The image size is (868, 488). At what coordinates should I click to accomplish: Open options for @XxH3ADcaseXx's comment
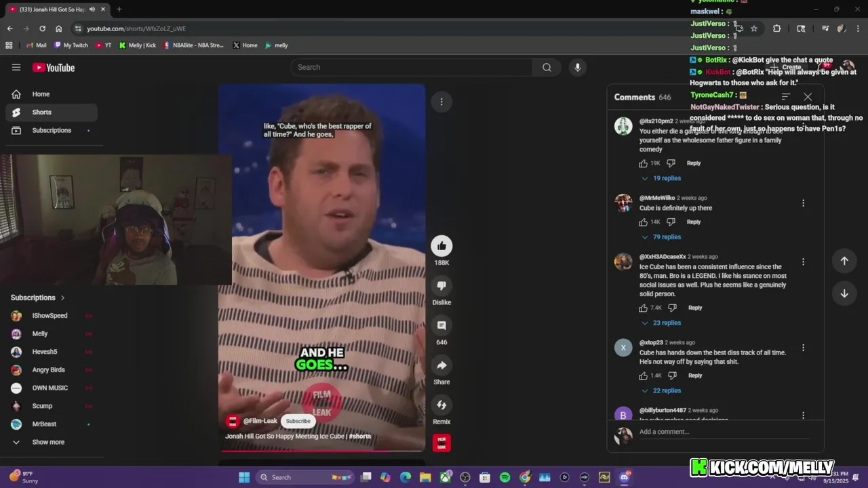tap(803, 262)
